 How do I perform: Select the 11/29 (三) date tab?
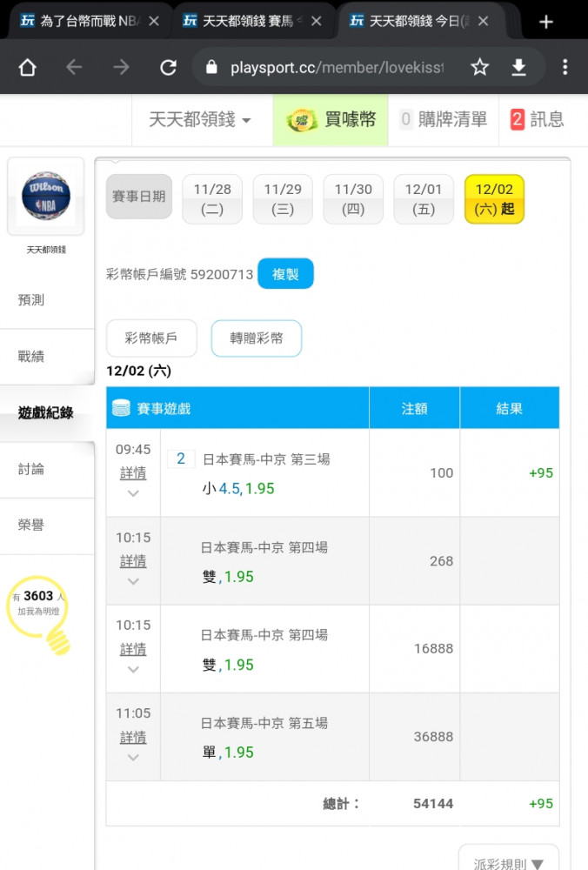[283, 199]
